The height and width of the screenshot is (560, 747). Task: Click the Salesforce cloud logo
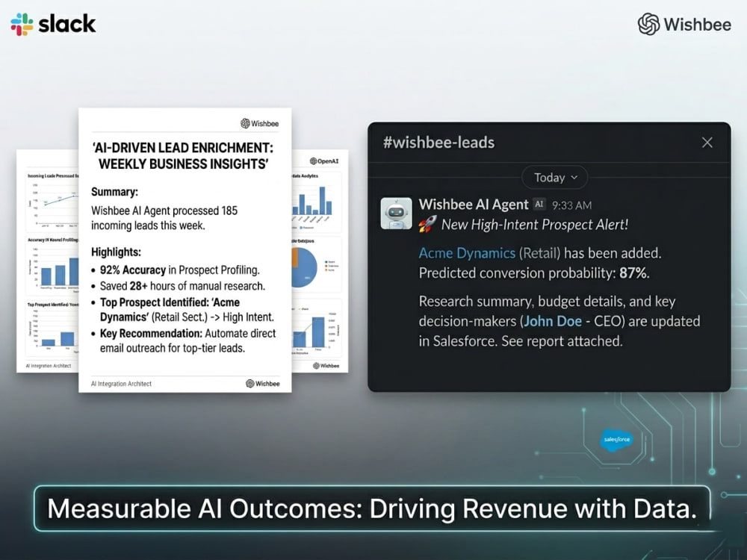[616, 440]
